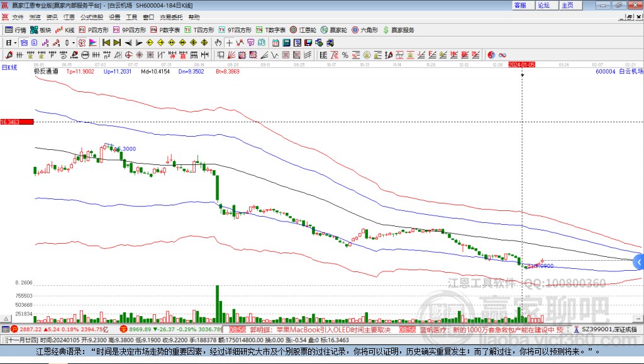Viewport: 644px width, 364px height.
Task: Expand the candlestick chart-type dropdown arrow
Action: pos(74,43)
